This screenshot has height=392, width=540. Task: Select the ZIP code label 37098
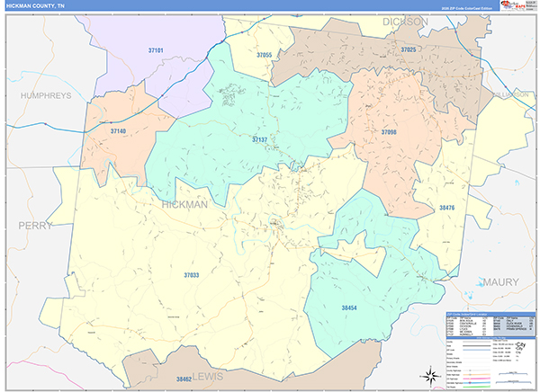[389, 132]
